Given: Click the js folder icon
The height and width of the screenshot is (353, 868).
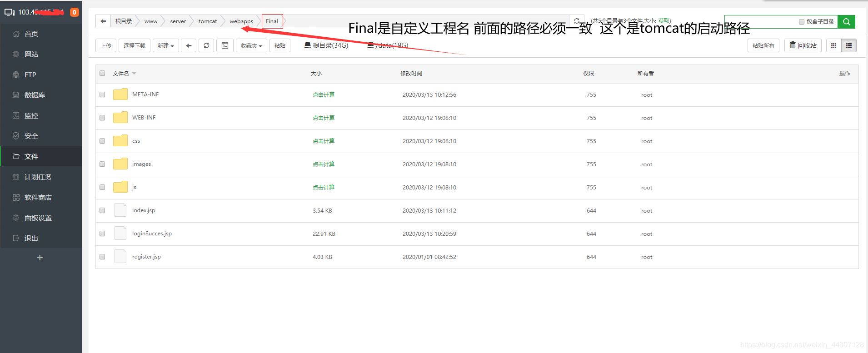Looking at the screenshot, I should click(x=120, y=187).
